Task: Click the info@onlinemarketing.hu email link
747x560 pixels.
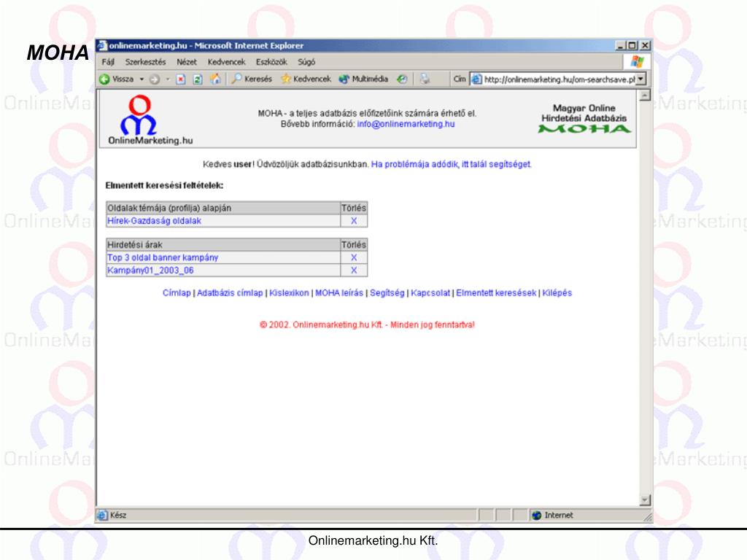Action: 406,124
